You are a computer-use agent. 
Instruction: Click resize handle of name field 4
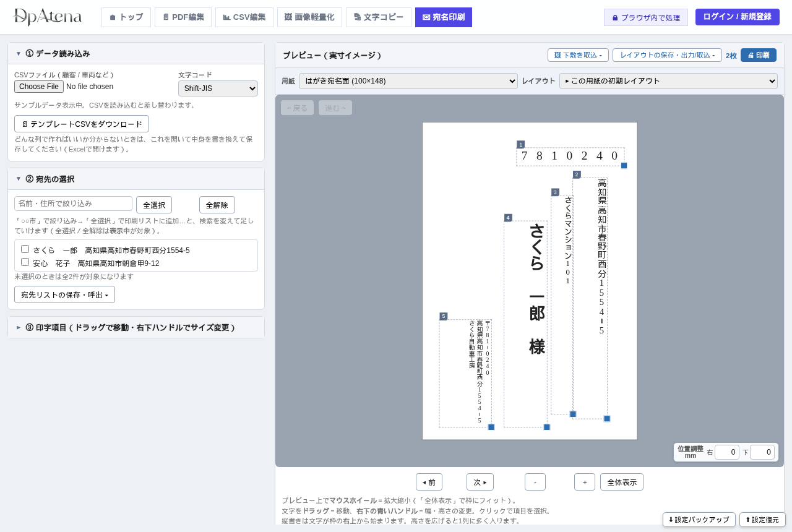point(547,427)
